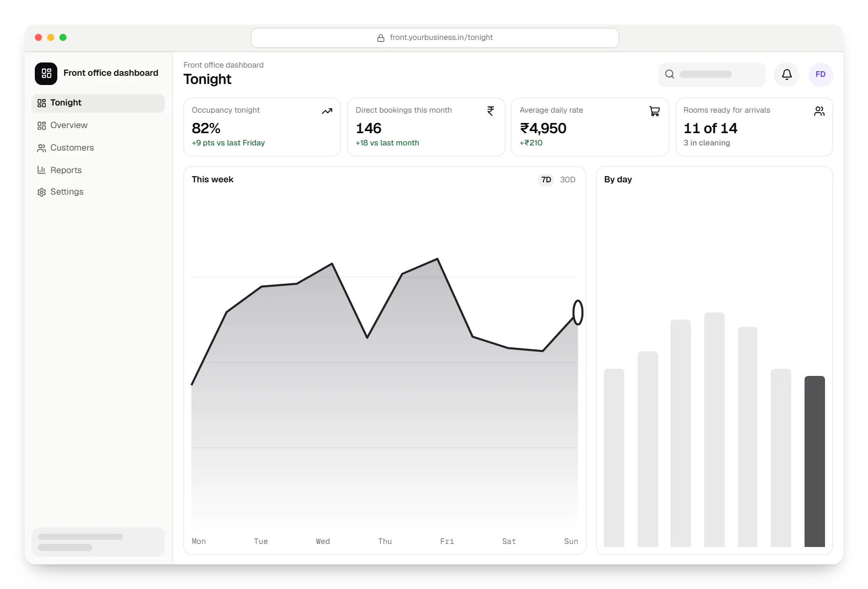The height and width of the screenshot is (589, 868).
Task: Click the Reports chart icon in sidebar
Action: click(x=41, y=170)
